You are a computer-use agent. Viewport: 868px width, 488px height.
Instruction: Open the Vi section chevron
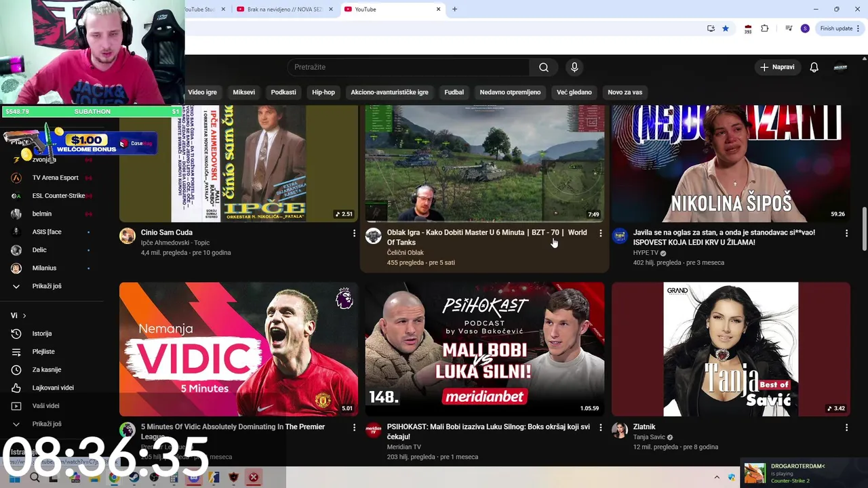pos(24,316)
